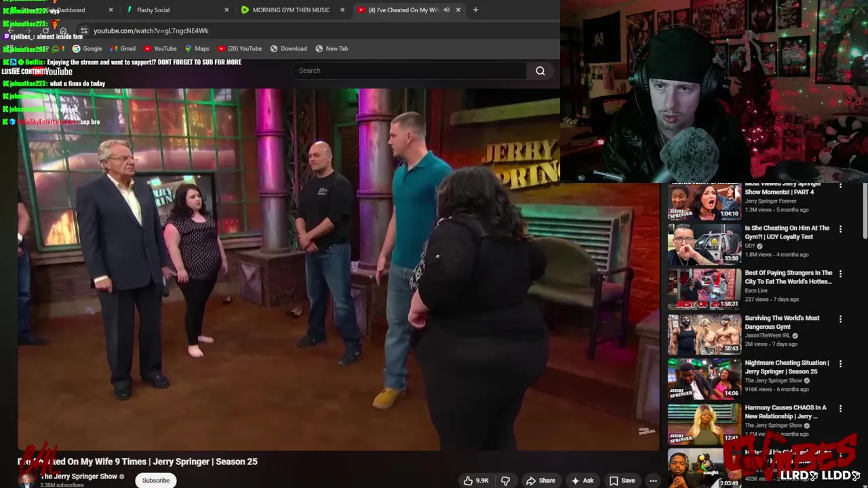The height and width of the screenshot is (488, 868).
Task: Close the 'MORNING GYM THEN MUSIC' tab
Action: pyautogui.click(x=342, y=10)
